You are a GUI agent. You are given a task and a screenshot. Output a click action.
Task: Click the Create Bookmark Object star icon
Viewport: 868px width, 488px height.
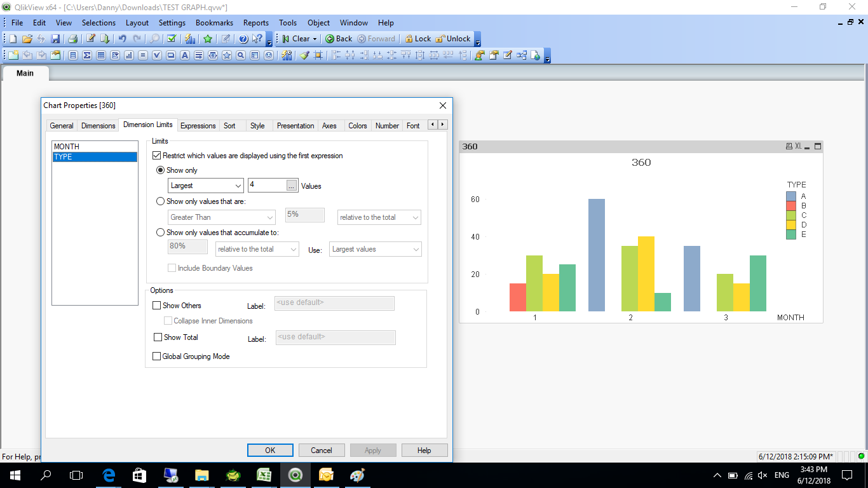(227, 55)
